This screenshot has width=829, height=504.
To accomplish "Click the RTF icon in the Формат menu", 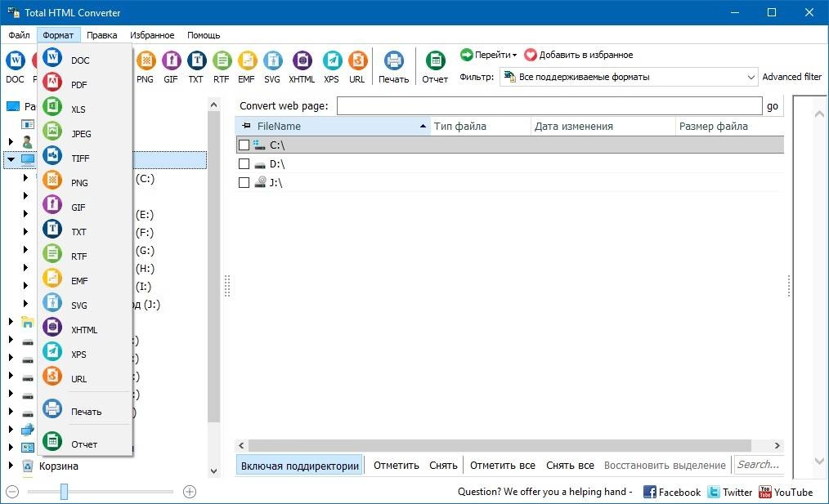I will (52, 253).
